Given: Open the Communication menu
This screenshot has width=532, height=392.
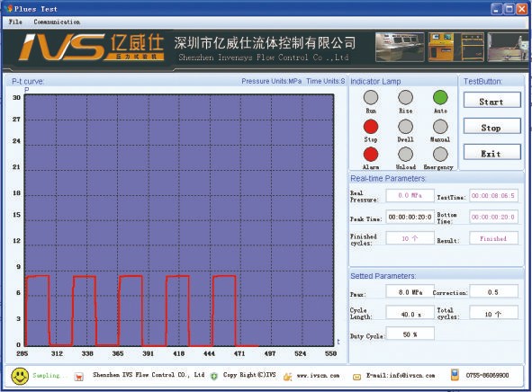Looking at the screenshot, I should point(57,22).
